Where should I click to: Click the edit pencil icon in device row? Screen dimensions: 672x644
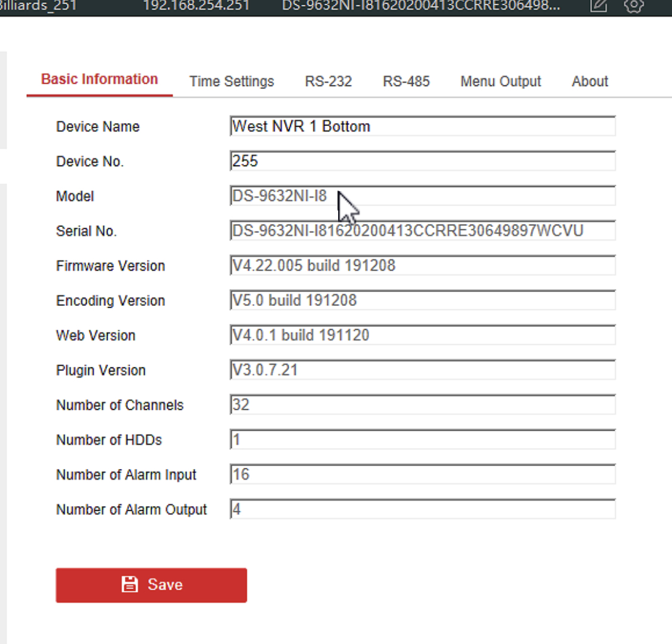click(x=599, y=5)
